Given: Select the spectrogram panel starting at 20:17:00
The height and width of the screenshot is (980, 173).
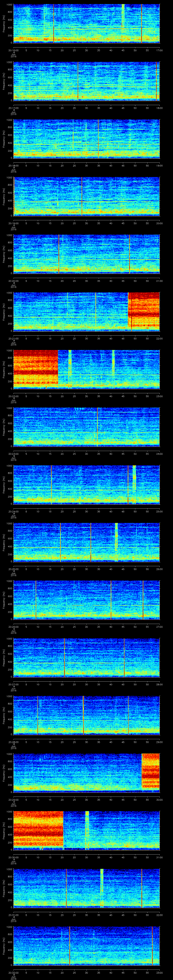Looking at the screenshot, I should [x=86, y=81].
